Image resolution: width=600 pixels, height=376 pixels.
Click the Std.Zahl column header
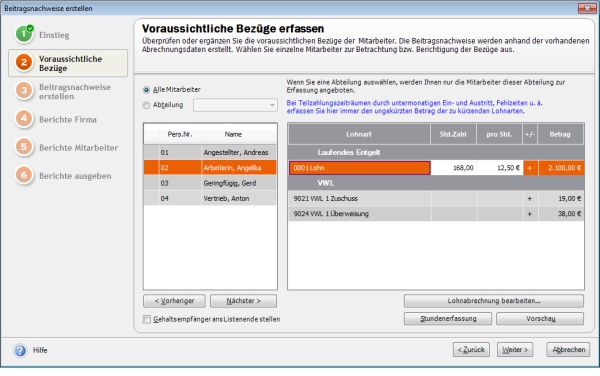(x=453, y=134)
